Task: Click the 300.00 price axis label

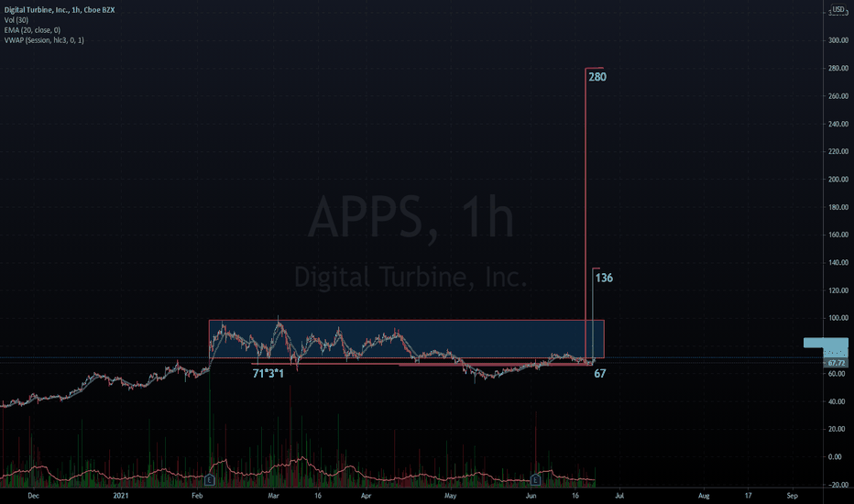Action: (x=838, y=40)
